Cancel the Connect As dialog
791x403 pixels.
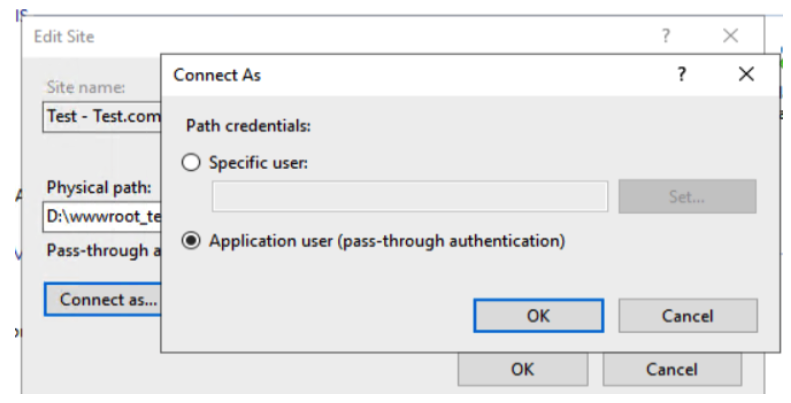[x=687, y=316]
